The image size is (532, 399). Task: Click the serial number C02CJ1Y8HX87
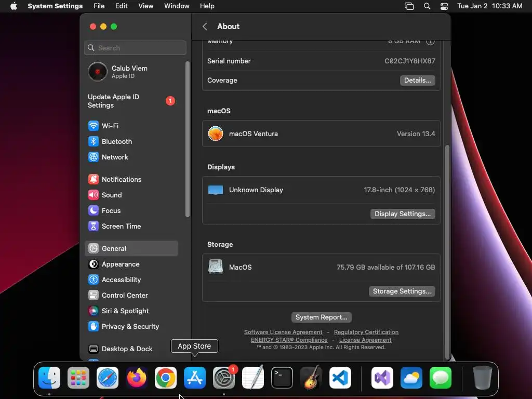pos(409,61)
